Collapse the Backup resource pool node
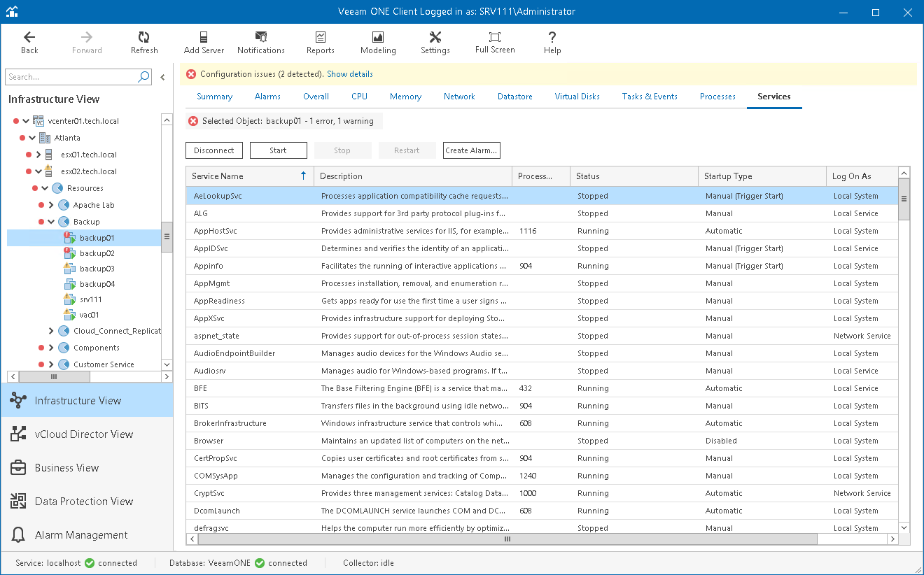Screen dimensions: 924x575 (x=51, y=222)
